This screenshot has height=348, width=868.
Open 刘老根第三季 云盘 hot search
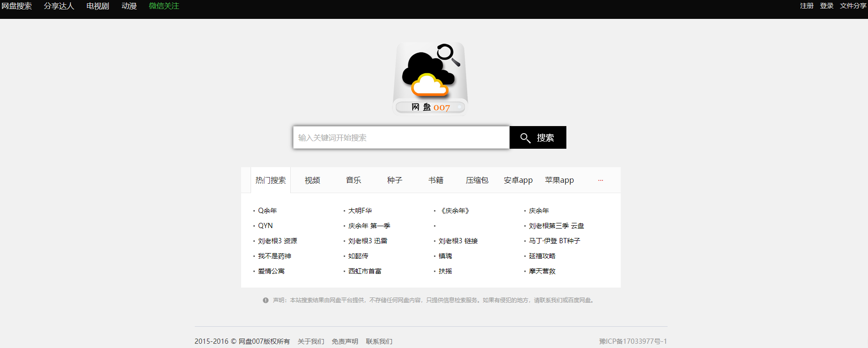coord(556,226)
